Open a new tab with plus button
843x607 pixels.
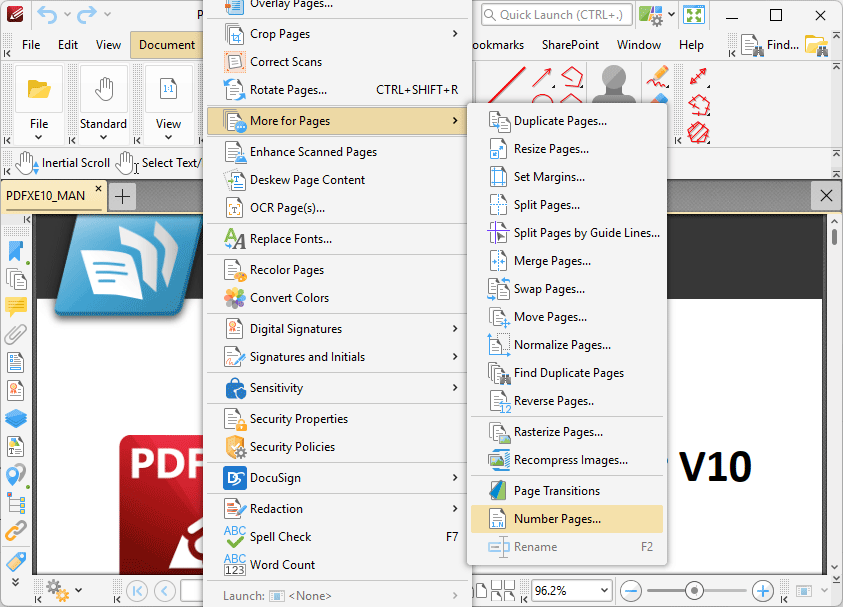(123, 197)
